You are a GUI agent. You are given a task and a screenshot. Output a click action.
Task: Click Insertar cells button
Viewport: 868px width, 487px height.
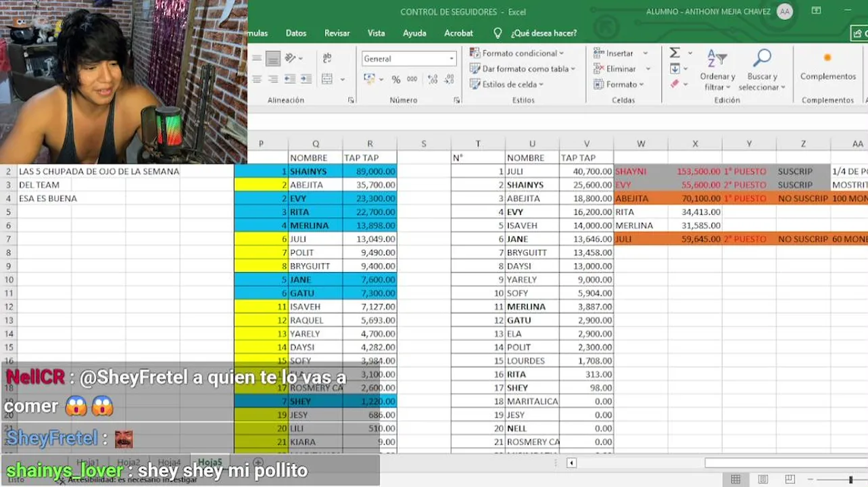pos(614,53)
